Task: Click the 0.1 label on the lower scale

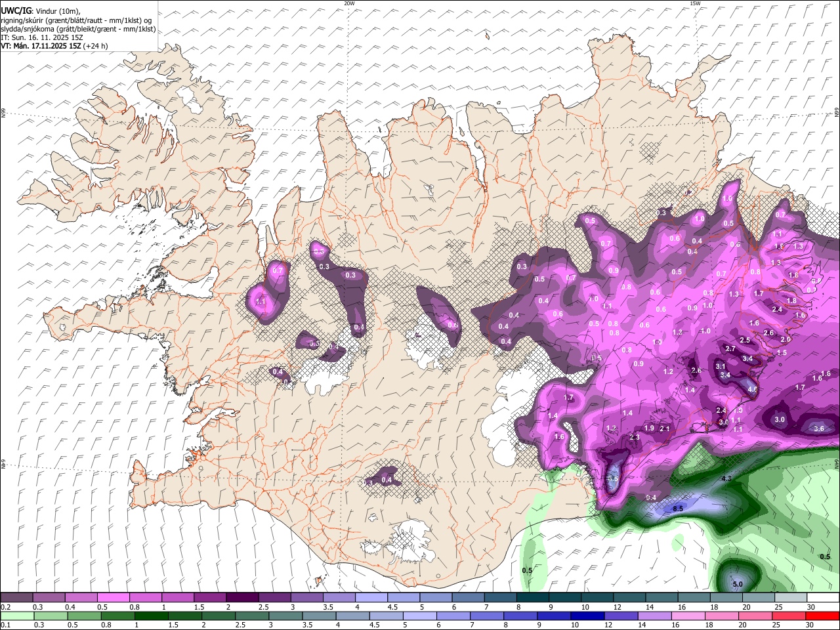Action: (5, 625)
